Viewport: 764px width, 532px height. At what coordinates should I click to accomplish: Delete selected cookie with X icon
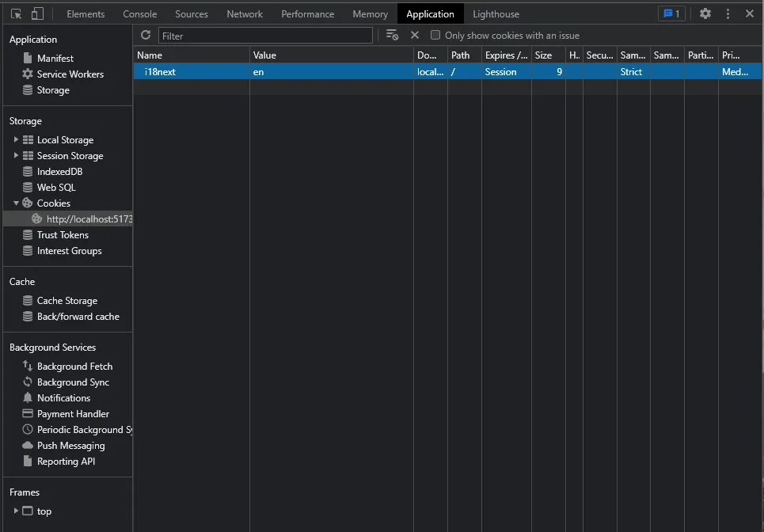[414, 35]
